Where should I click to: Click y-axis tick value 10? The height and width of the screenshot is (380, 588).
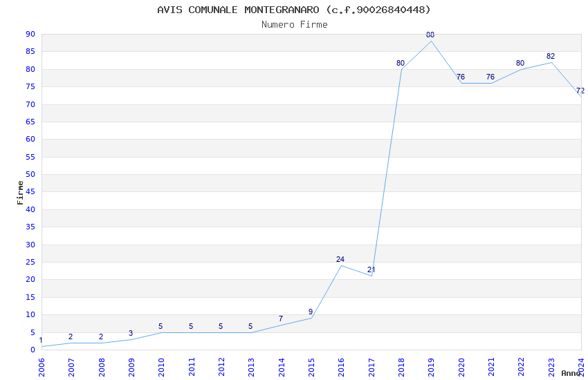pos(30,314)
